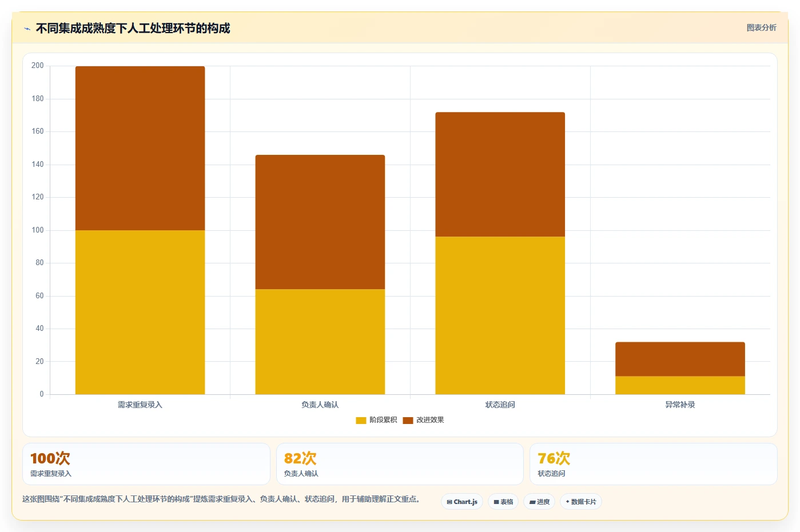Click the 状态追问 x-axis label

pos(500,405)
